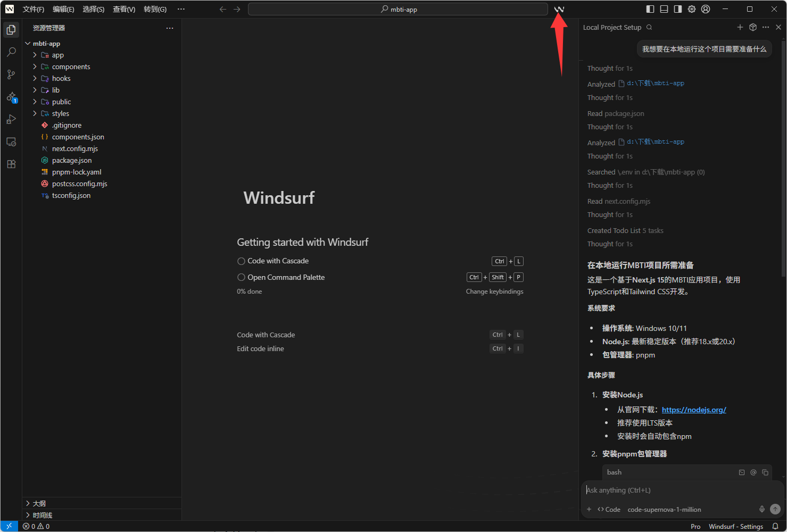Screen dimensions: 787x532
Task: Open the nodejs.org download link
Action: tap(693, 410)
